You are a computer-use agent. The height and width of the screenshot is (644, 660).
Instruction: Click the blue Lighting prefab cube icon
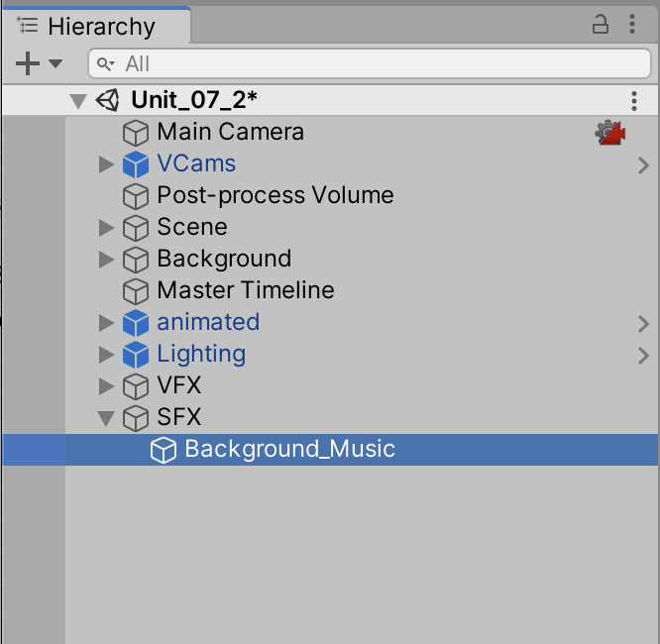point(135,354)
